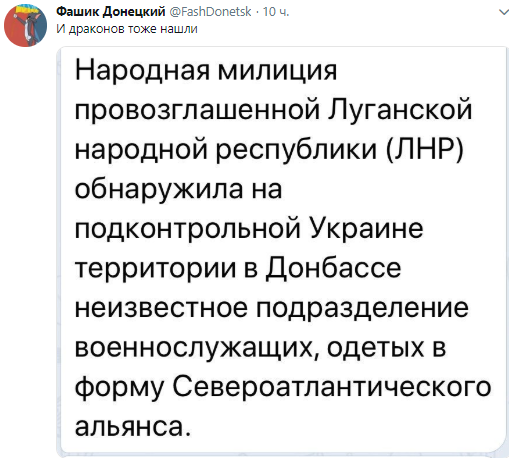The image size is (509, 458).
Task: Click the word подконтрольной in the image
Action: pos(188,229)
